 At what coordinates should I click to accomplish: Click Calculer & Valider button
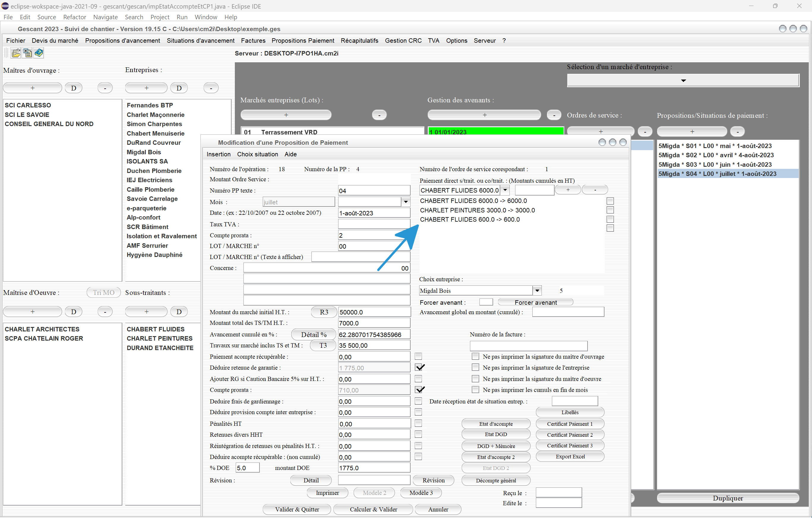tap(373, 509)
